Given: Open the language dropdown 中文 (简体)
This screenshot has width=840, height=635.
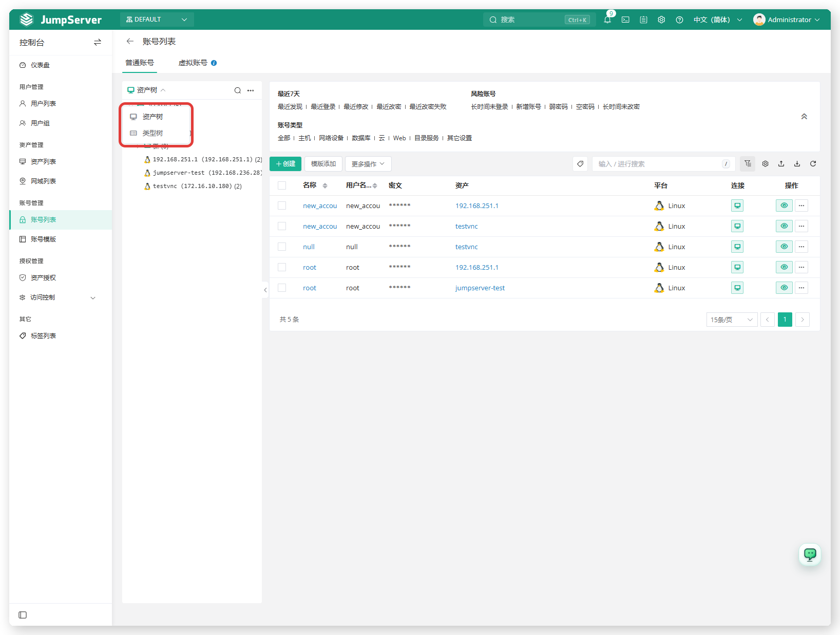Looking at the screenshot, I should coord(718,20).
